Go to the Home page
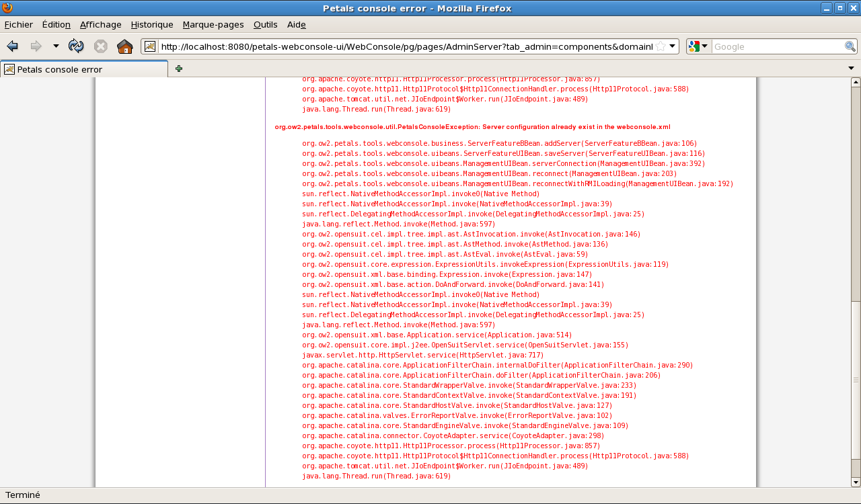 pos(124,46)
